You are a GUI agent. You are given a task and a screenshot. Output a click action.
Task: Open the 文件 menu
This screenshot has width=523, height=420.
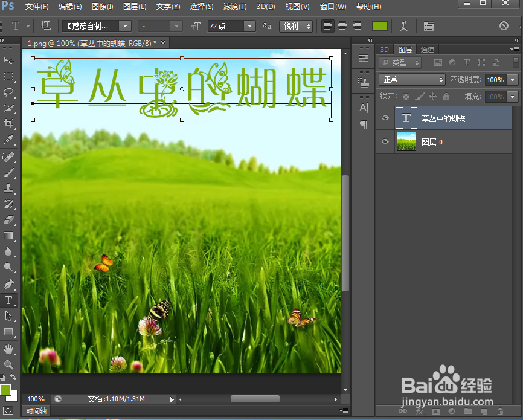point(37,6)
